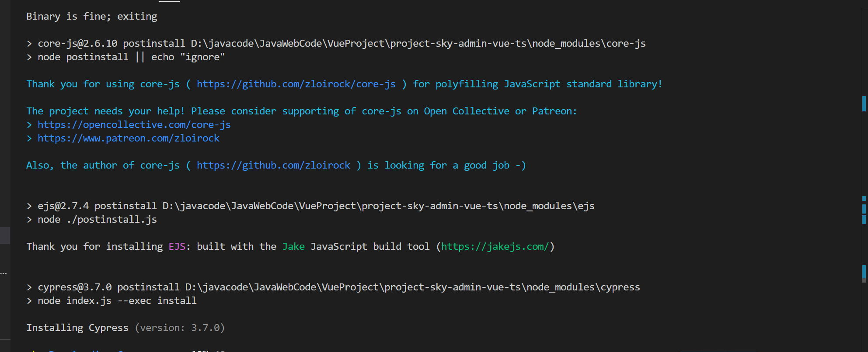868x352 pixels.
Task: Click the 'node postinstall || echo "ignore"' line
Action: (125, 57)
